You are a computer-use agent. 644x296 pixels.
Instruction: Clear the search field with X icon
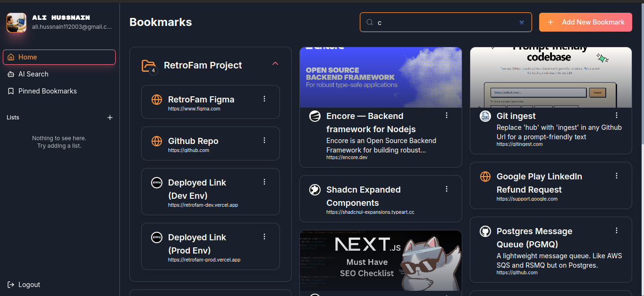coord(522,22)
